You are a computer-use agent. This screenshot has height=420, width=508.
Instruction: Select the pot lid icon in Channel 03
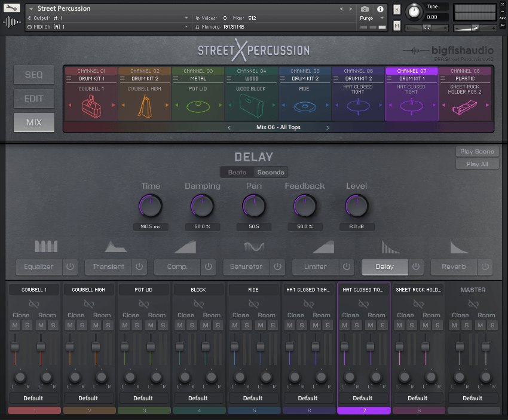click(198, 107)
